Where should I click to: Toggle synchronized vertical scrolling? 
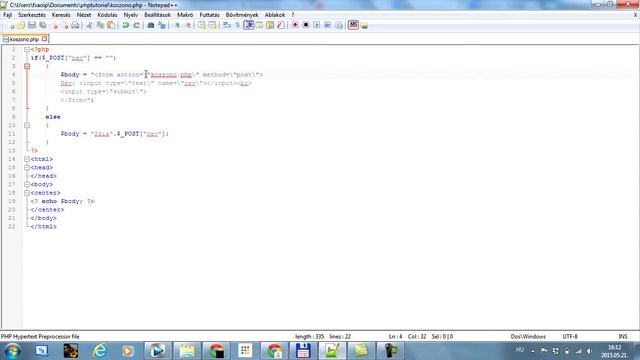point(202,25)
